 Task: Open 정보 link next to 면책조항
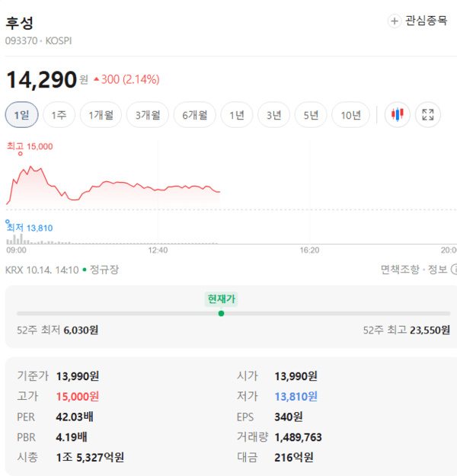[437, 270]
